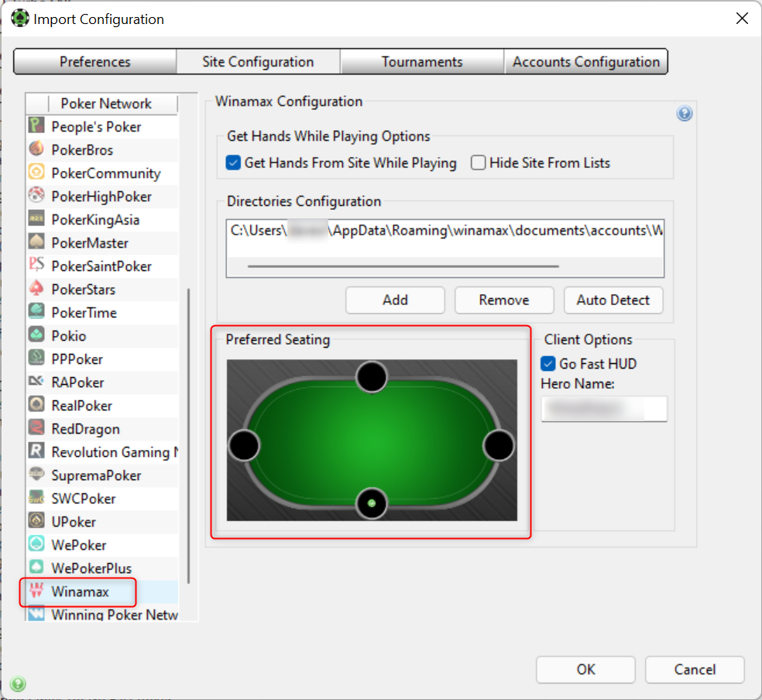
Task: Select the PokerBros list entry
Action: 103,150
